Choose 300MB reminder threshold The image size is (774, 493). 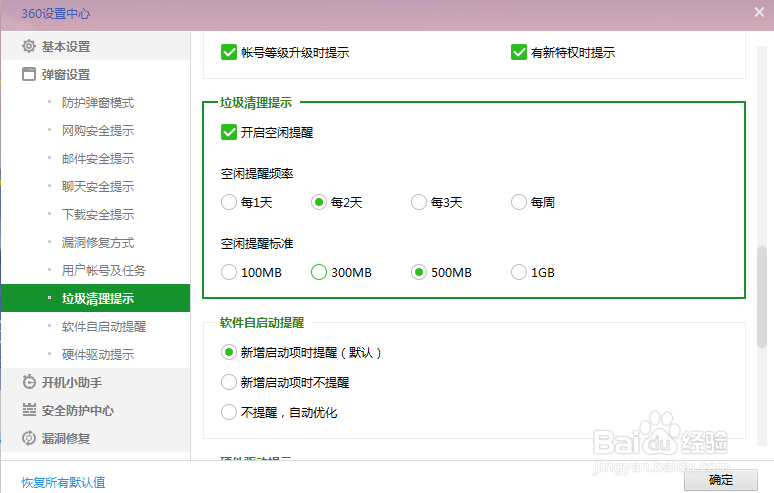tap(319, 272)
